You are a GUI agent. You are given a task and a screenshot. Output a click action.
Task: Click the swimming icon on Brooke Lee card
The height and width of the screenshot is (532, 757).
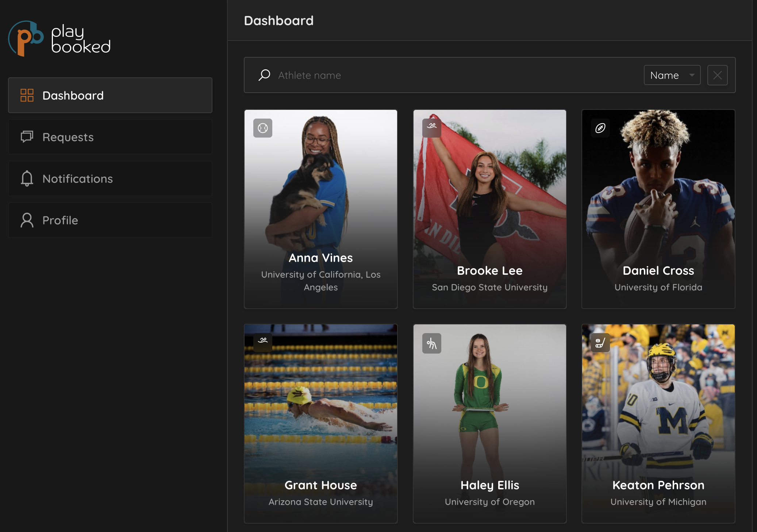click(432, 128)
